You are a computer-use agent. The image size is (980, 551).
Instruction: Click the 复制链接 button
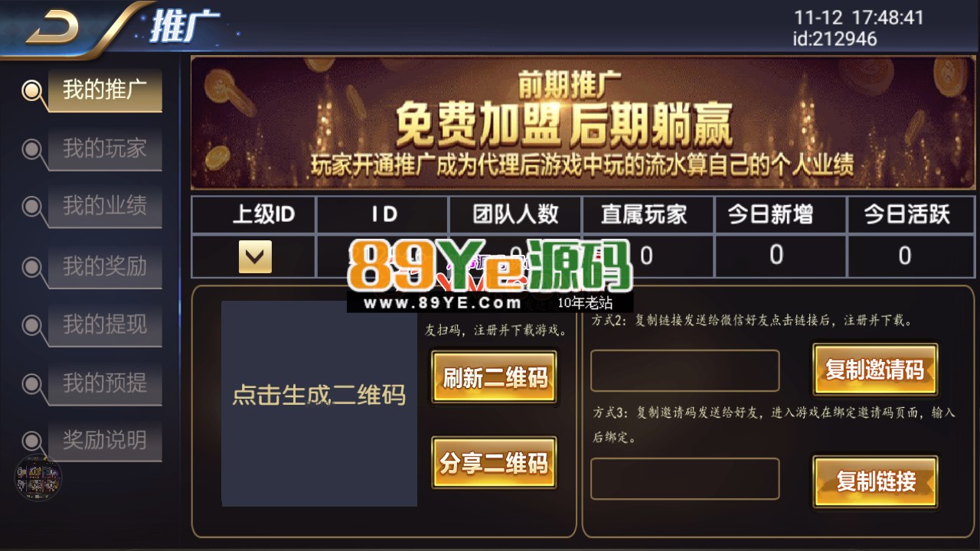coord(875,481)
